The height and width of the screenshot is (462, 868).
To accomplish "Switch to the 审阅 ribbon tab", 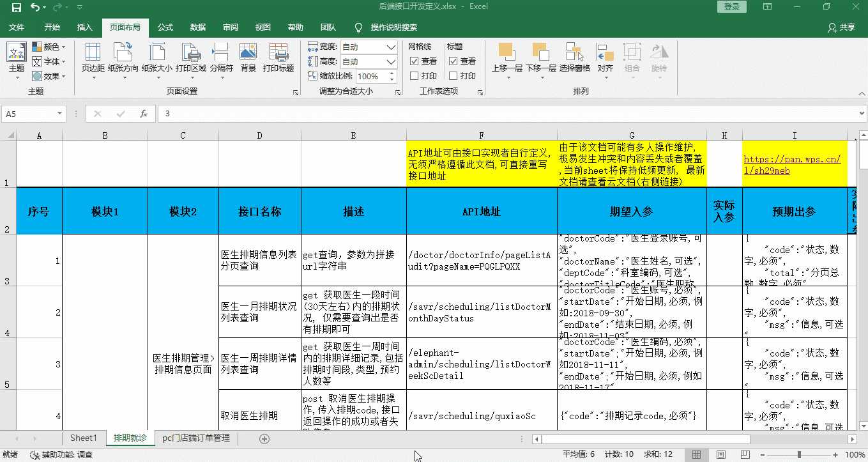I will coord(231,27).
